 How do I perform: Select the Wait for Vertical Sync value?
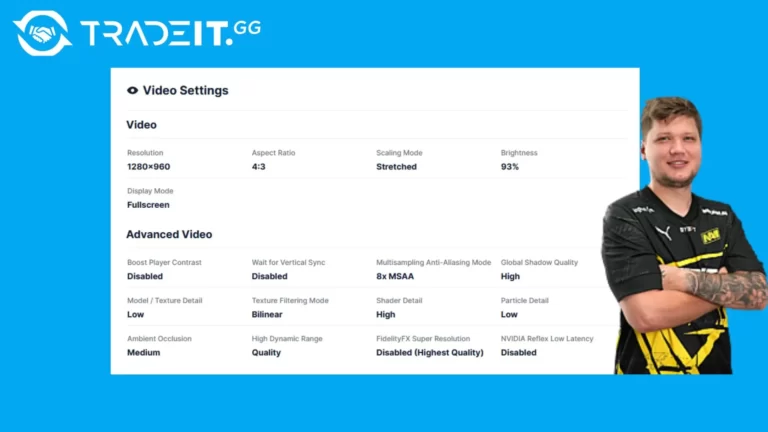[x=269, y=276]
